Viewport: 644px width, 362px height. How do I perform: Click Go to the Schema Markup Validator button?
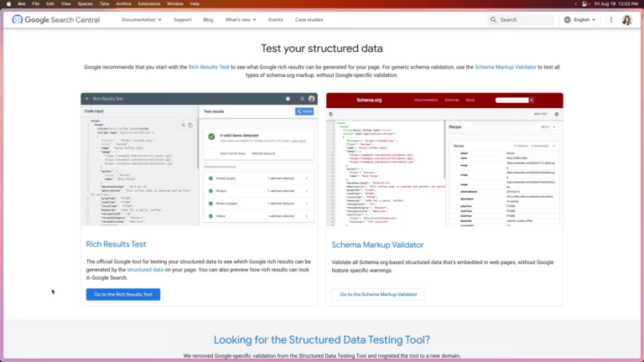(378, 294)
